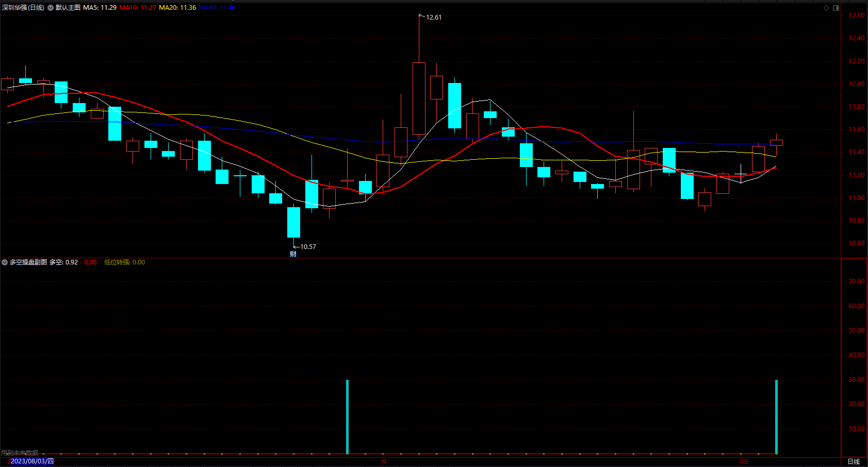Select the MA60: 11.48 label
Screen dimensions: 868x467
pos(217,8)
